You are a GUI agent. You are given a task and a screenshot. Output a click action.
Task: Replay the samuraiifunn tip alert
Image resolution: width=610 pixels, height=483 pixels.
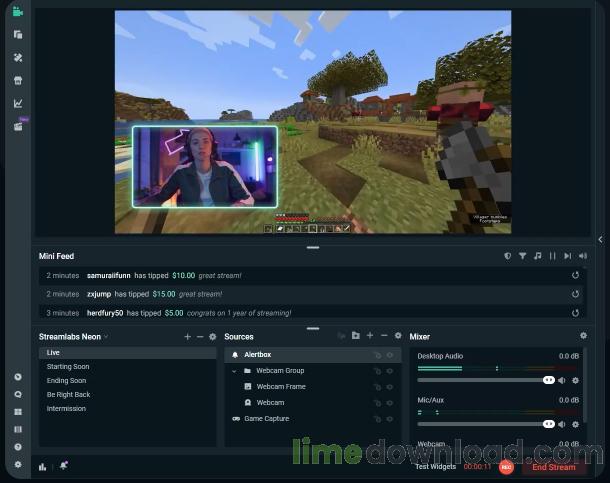click(x=575, y=275)
